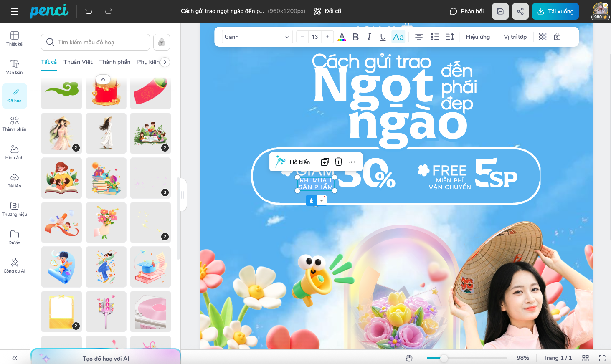Screen dimensions: 611x364
Task: Click the save icon button
Action: [x=500, y=11]
